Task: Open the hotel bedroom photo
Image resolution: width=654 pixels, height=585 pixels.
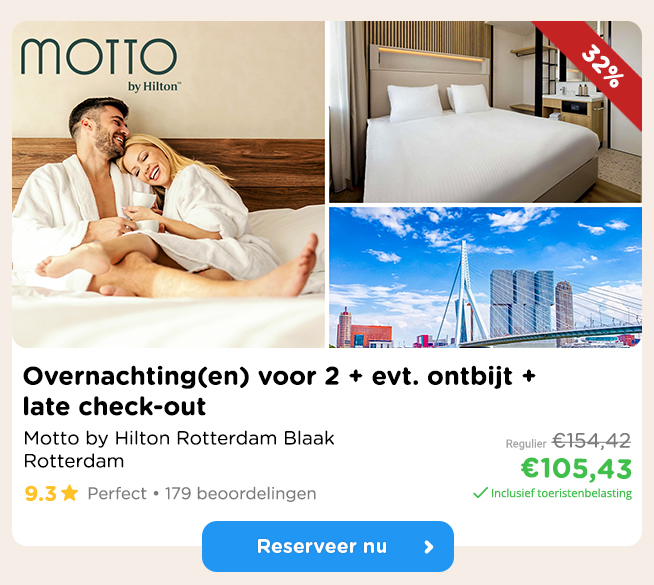Action: (x=485, y=112)
